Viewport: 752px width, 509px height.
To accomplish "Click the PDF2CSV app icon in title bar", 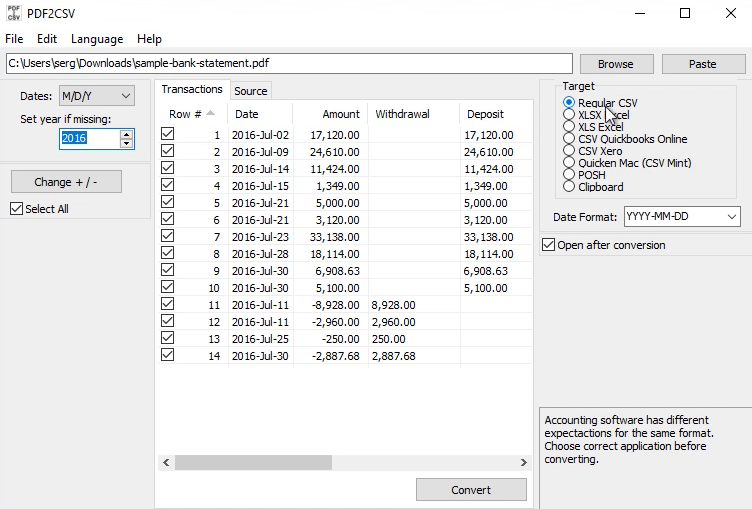I will [x=13, y=13].
